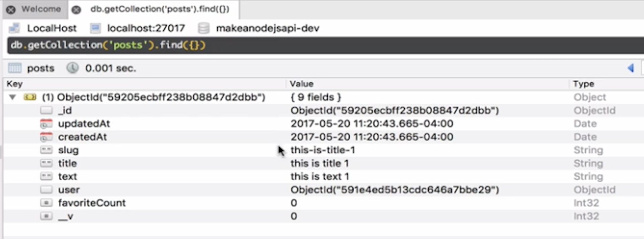This screenshot has height=239, width=644.
Task: Select the user ObjectId value cell
Action: click(394, 190)
